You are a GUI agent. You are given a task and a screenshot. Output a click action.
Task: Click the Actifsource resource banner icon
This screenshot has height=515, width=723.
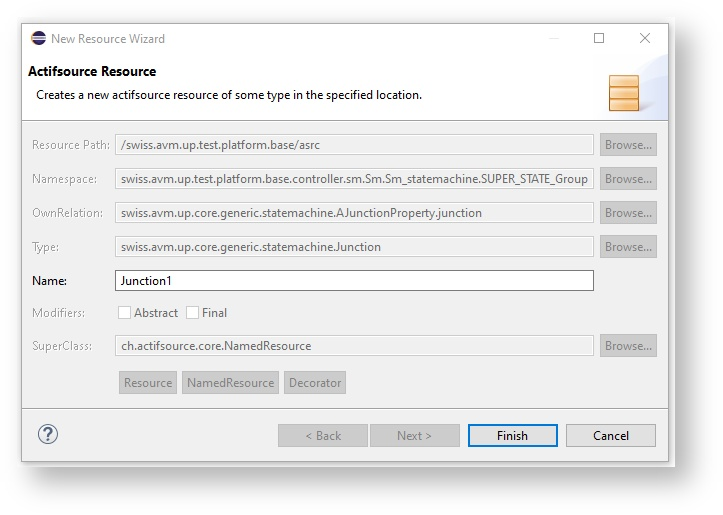coord(623,93)
